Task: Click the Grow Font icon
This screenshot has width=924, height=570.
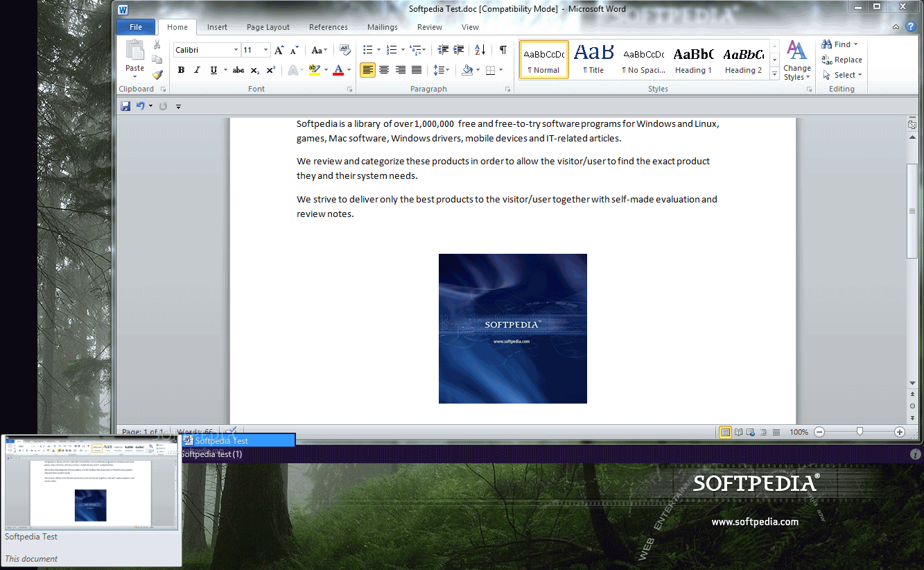Action: [x=279, y=50]
